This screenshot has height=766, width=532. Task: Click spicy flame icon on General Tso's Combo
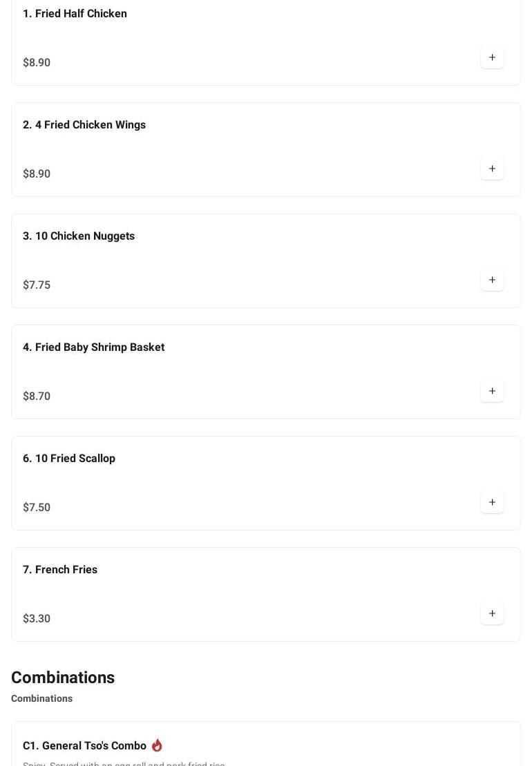point(157,745)
